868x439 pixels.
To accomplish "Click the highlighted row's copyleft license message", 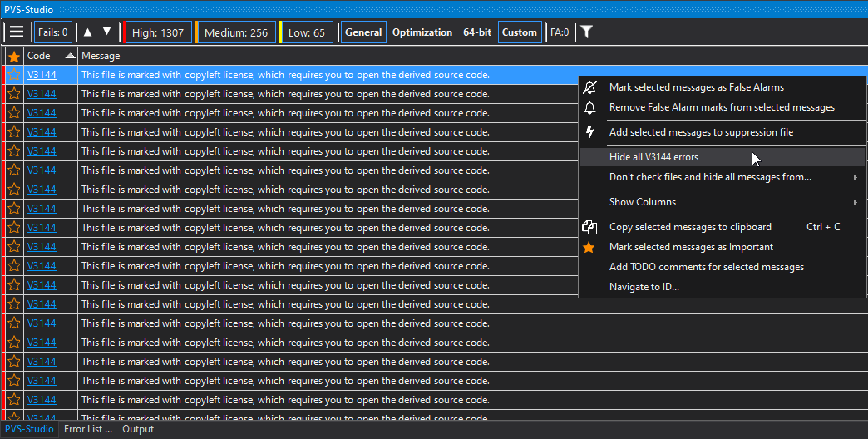I will [x=285, y=75].
